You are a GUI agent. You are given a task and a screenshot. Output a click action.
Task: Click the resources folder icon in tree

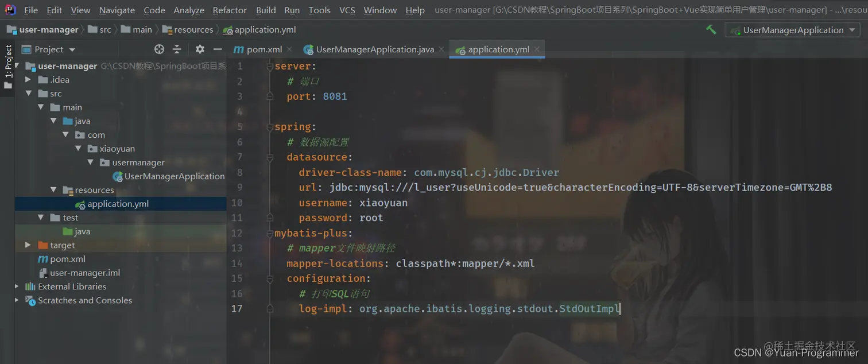tap(67, 190)
